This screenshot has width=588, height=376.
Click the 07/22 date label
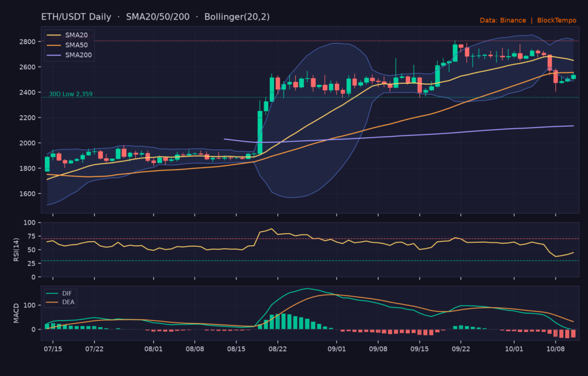94,348
